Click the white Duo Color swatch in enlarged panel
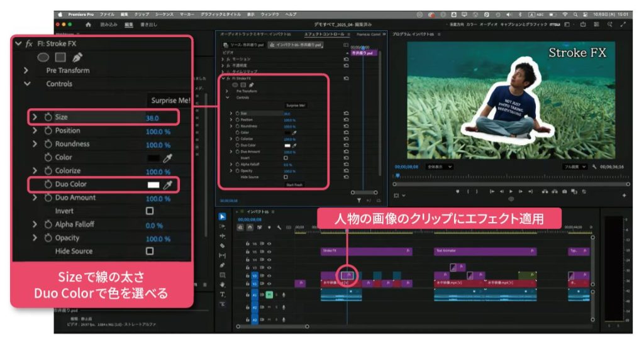This screenshot has width=644, height=342. tap(153, 185)
